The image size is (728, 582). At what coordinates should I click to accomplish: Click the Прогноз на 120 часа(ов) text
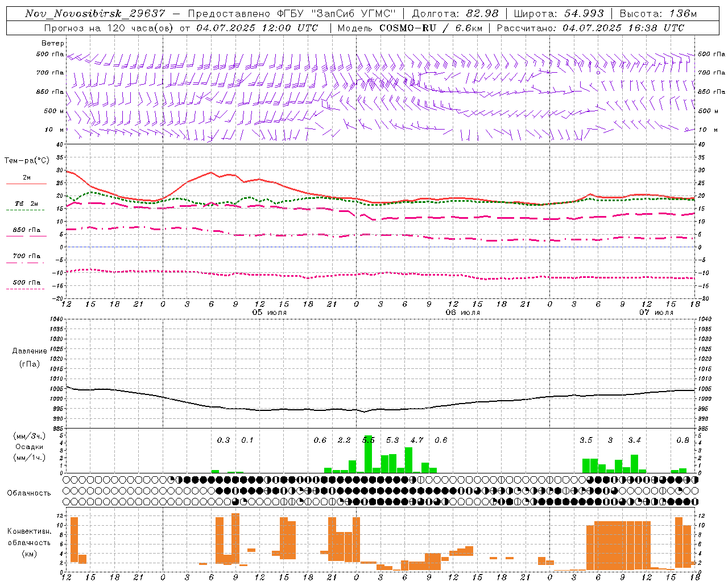tap(109, 28)
